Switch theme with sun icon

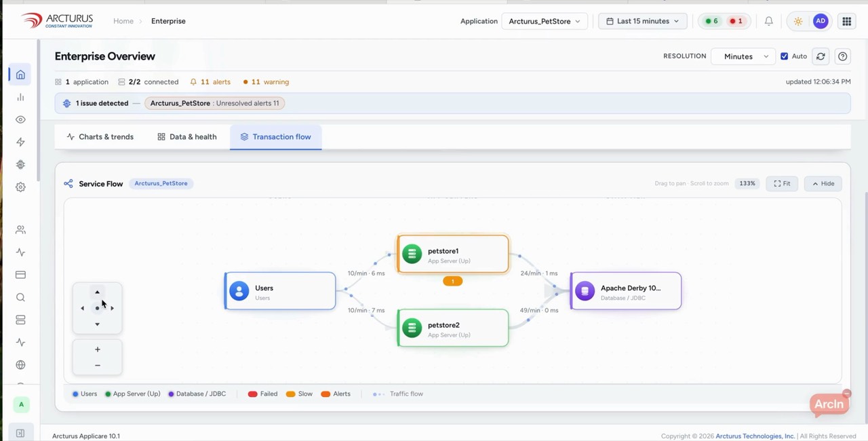[798, 21]
